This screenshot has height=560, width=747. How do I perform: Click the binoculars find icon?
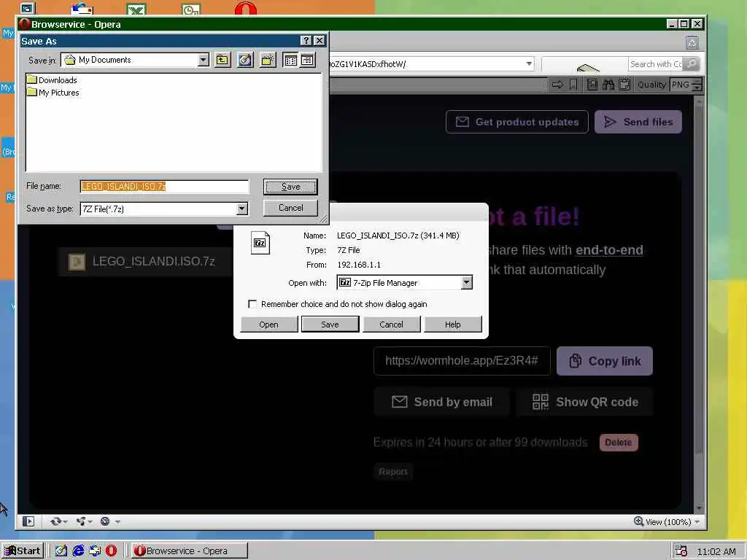click(x=608, y=85)
